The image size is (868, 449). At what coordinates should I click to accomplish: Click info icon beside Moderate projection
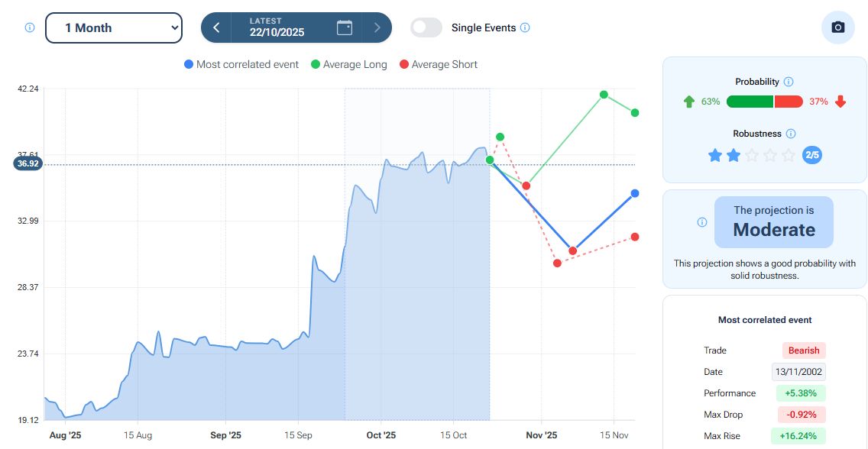702,222
